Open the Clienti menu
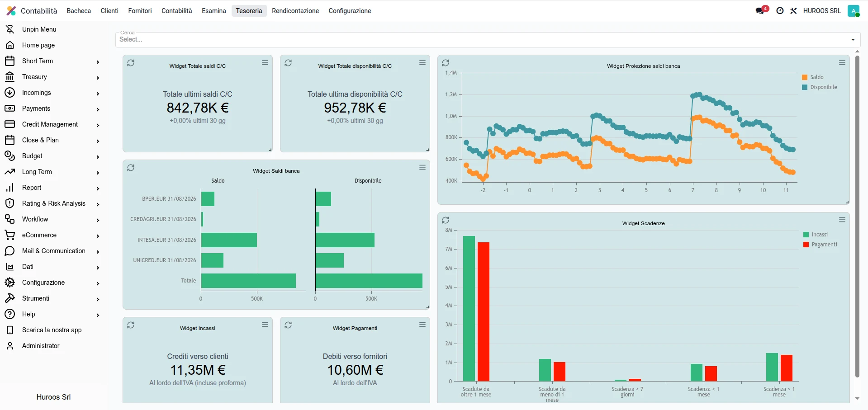Image resolution: width=868 pixels, height=410 pixels. (109, 11)
